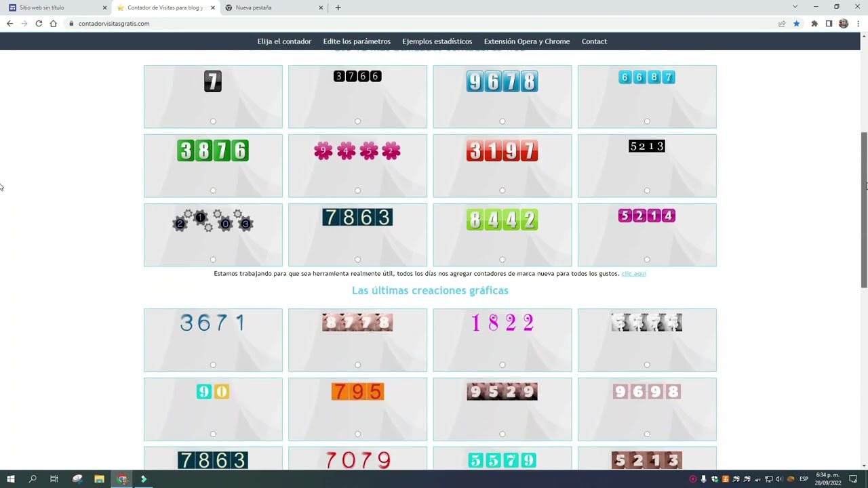This screenshot has width=868, height=488.
Task: Pick radio under magenta '5214' counter
Action: (x=647, y=260)
